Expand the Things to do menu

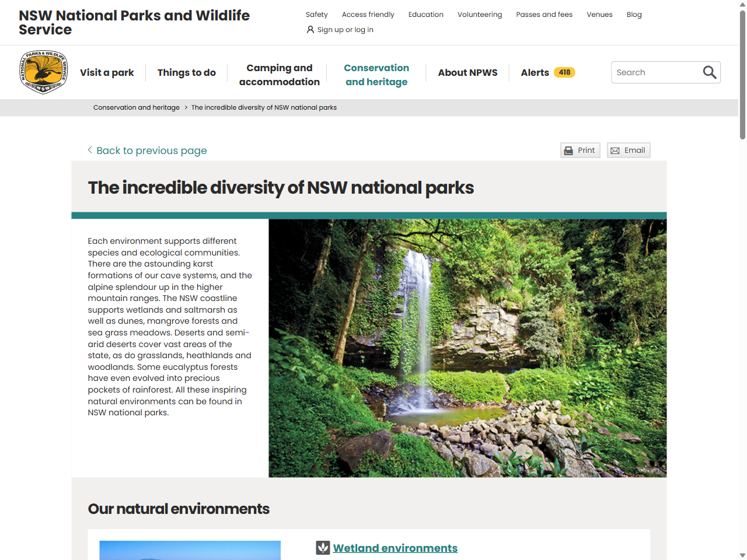187,72
